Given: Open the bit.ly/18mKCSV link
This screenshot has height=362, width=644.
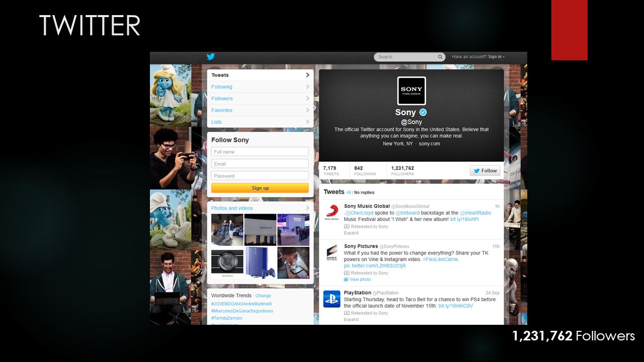Looking at the screenshot, I should point(456,306).
